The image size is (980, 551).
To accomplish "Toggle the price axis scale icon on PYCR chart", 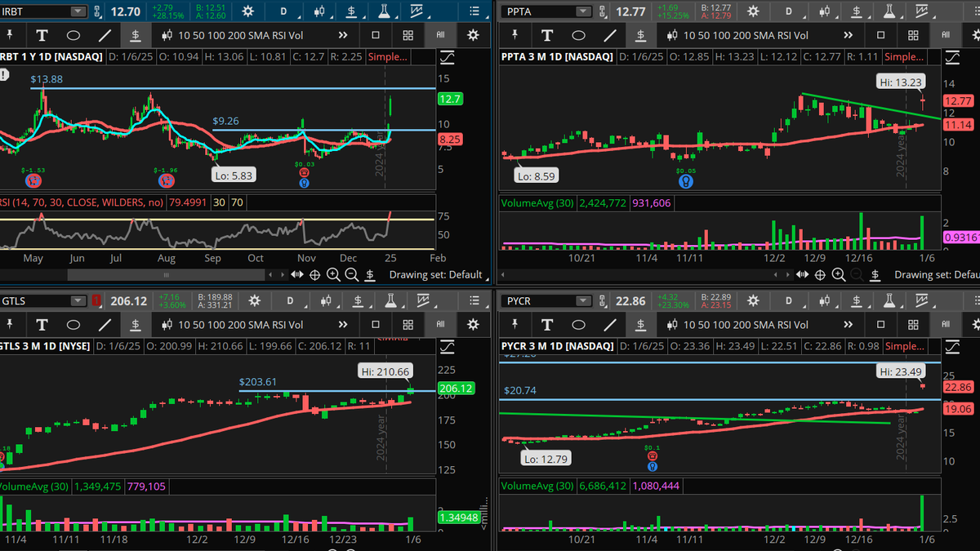I will click(x=951, y=346).
